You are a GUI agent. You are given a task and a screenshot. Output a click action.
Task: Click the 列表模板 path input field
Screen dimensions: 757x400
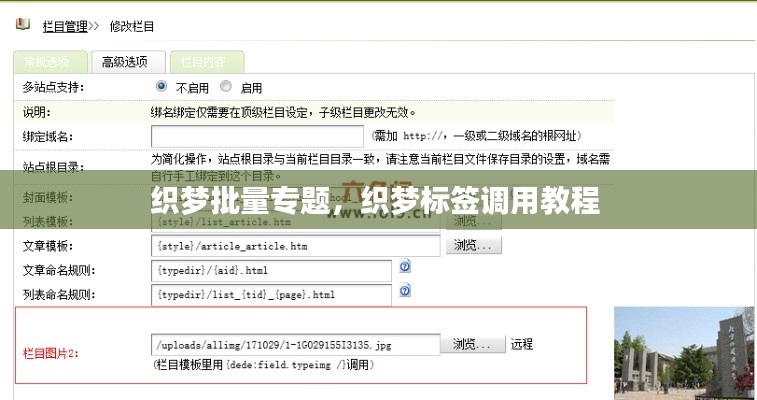pyautogui.click(x=295, y=221)
